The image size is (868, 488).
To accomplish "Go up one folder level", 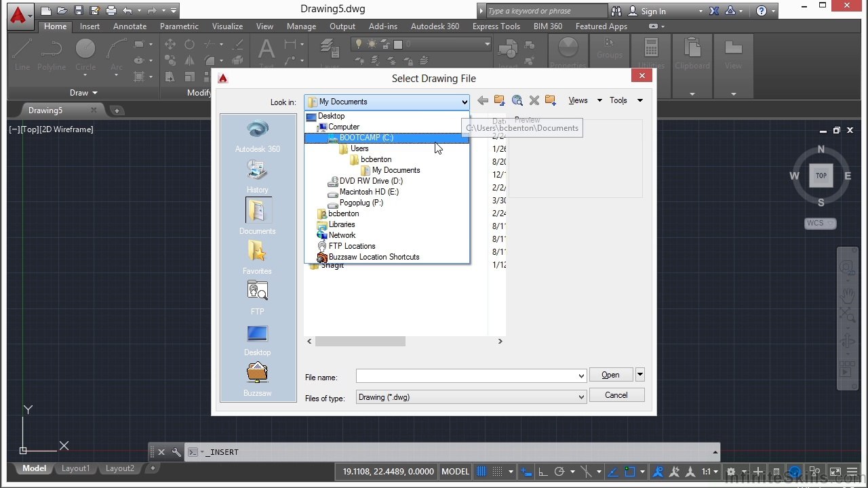I will [x=500, y=100].
